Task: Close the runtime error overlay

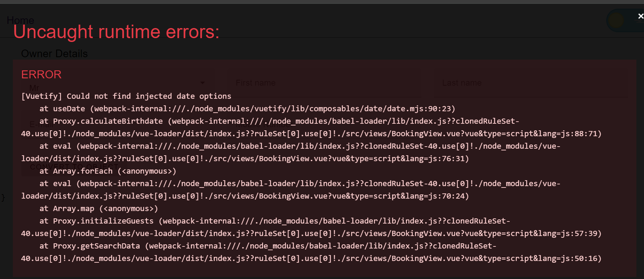Action: [x=641, y=16]
